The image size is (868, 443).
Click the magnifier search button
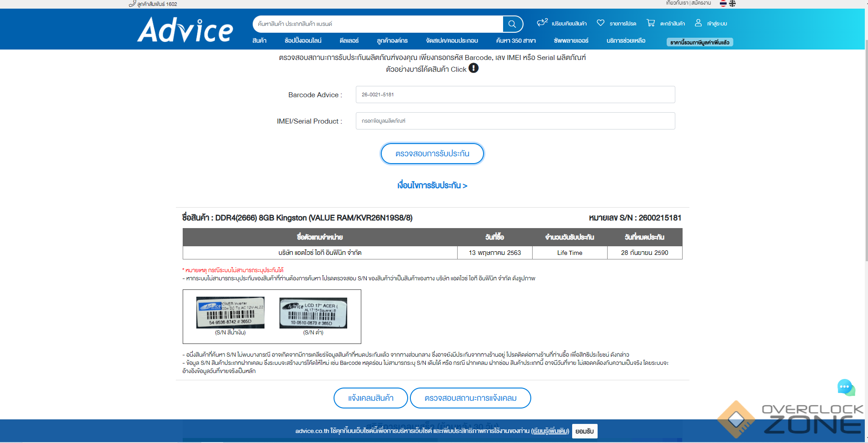click(x=512, y=24)
